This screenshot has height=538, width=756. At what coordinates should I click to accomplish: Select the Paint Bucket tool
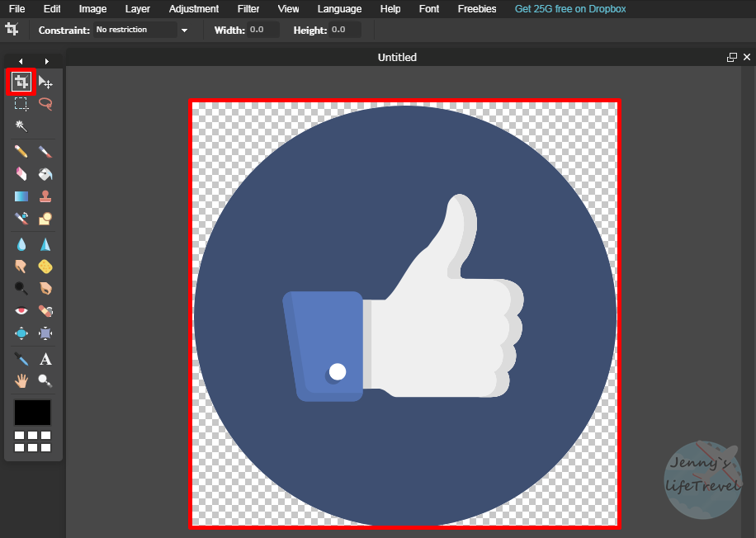coord(45,174)
